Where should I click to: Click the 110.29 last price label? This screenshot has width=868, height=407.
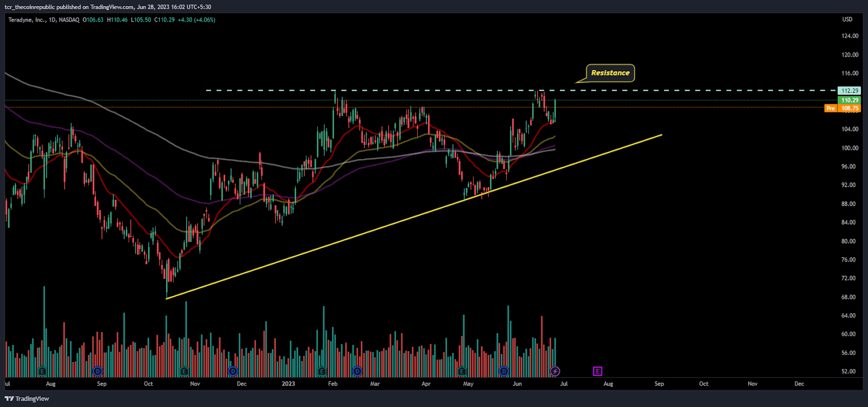(850, 100)
